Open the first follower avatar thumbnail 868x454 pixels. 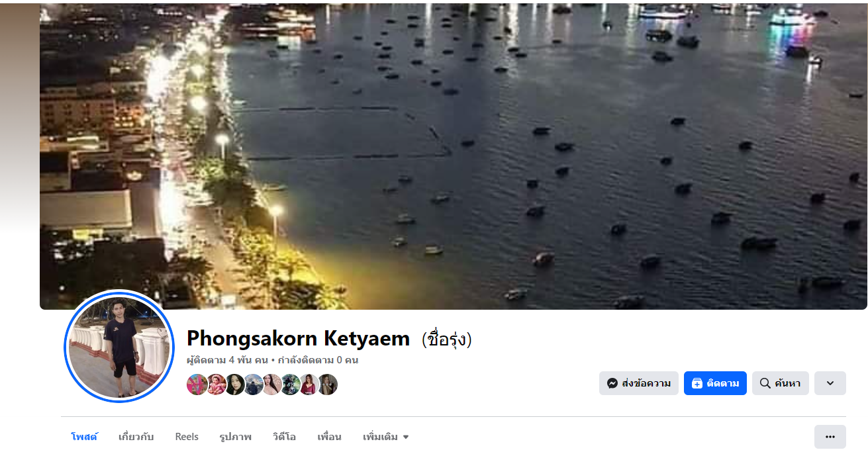point(197,385)
